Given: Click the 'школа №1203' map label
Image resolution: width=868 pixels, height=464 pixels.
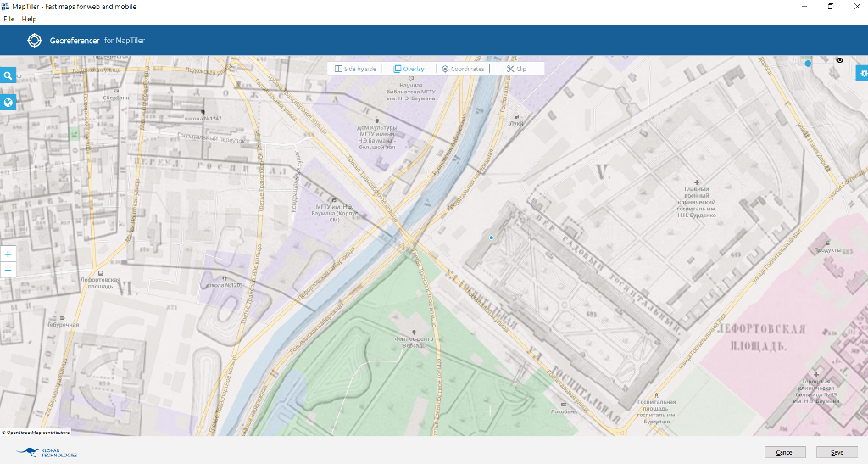Looking at the screenshot, I should 224,285.
